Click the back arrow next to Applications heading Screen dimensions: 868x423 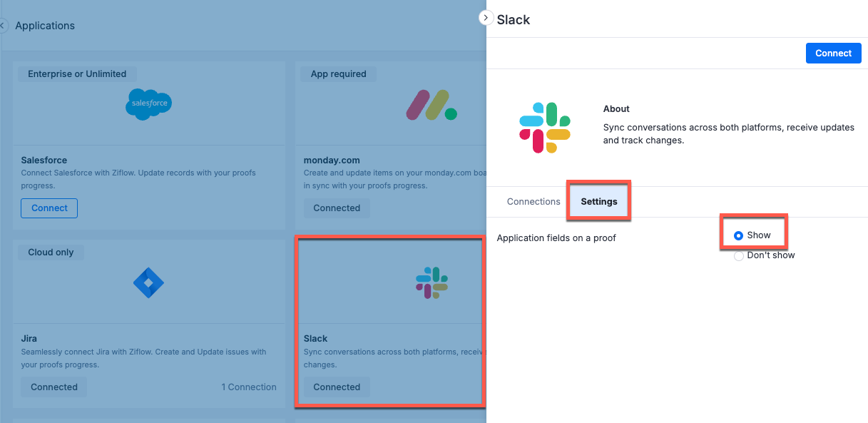tap(3, 26)
